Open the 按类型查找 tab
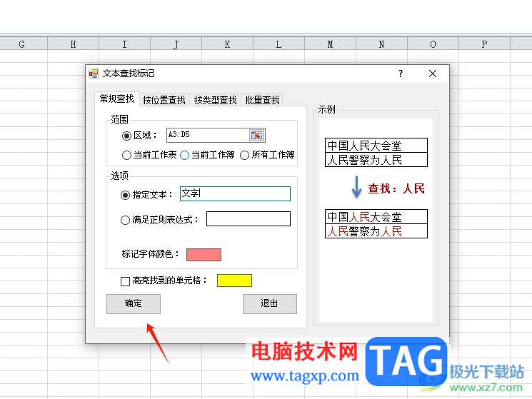This screenshot has height=399, width=532. [215, 100]
